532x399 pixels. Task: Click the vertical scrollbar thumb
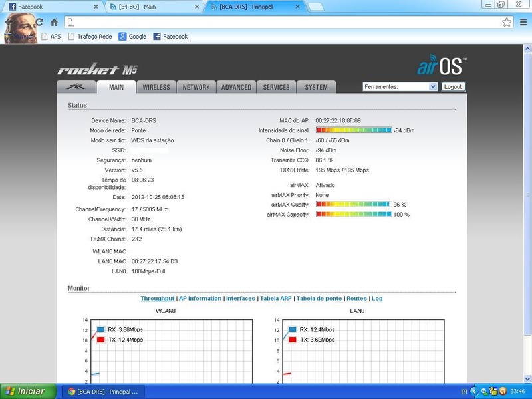pos(527,194)
